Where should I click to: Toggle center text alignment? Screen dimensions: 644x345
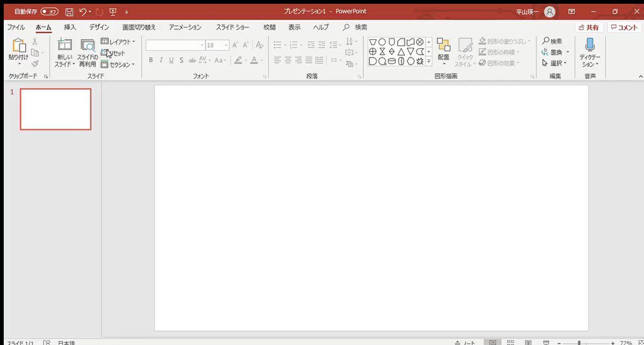click(287, 60)
